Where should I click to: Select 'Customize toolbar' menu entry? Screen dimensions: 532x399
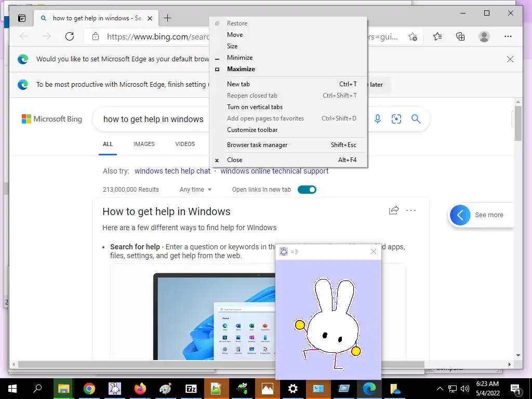point(288,129)
